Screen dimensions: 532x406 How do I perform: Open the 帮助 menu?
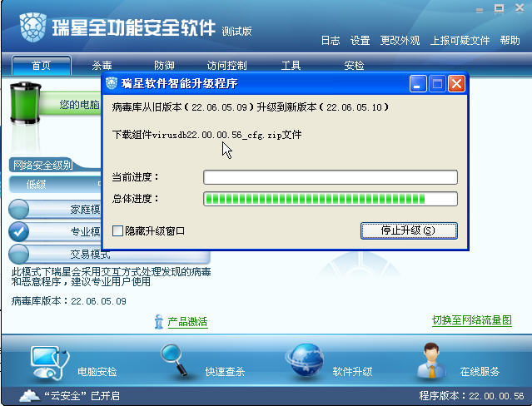coord(510,41)
